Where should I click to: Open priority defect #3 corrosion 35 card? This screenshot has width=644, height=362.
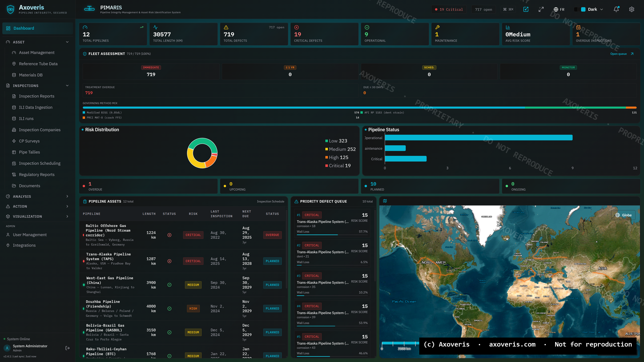coord(332,284)
